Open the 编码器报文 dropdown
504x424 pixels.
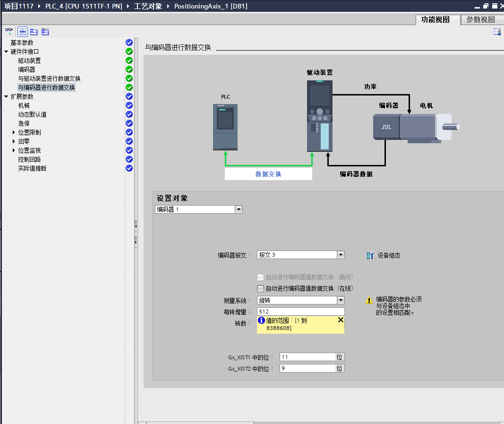(341, 255)
